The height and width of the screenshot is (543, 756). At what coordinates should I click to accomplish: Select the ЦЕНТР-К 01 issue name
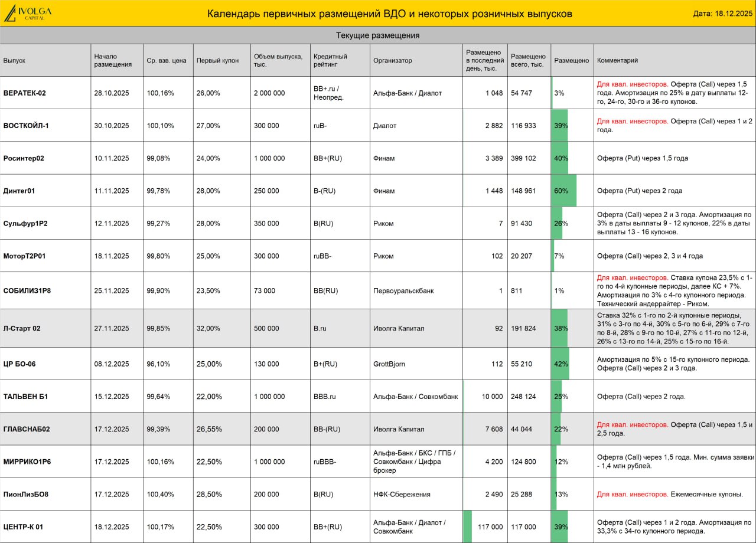pos(23,526)
